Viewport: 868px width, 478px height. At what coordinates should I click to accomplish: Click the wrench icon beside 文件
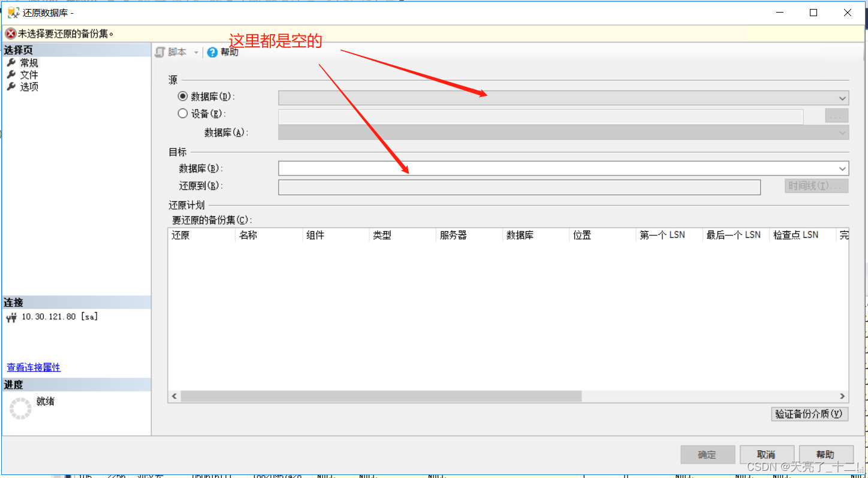(x=11, y=74)
